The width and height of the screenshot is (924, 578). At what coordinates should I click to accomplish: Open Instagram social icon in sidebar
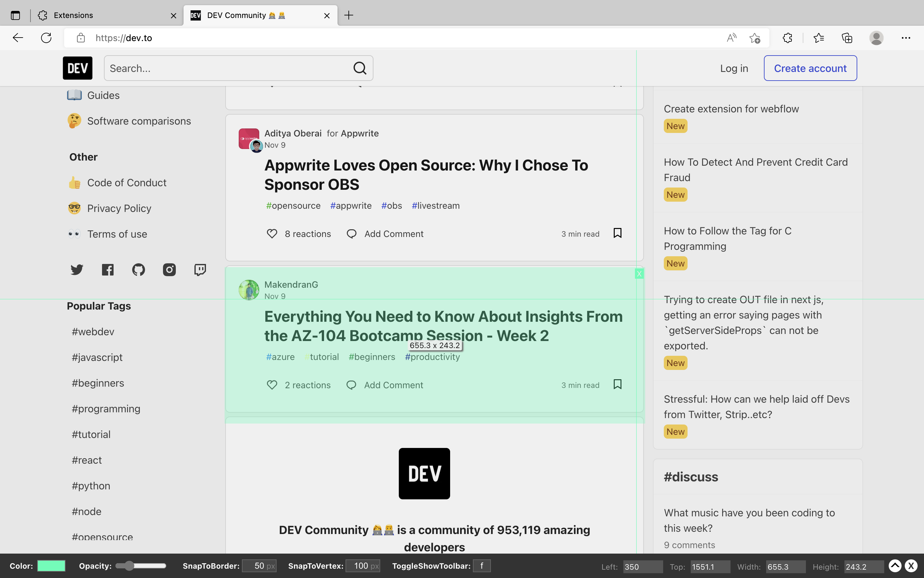pyautogui.click(x=169, y=270)
